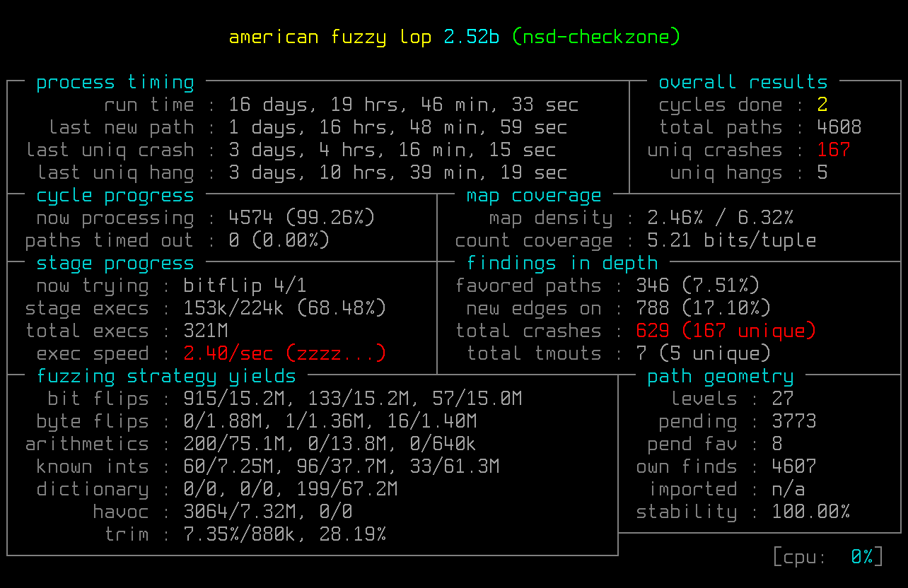The height and width of the screenshot is (588, 908).
Task: Click total tmouts value 7 (5 unique)
Action: point(704,354)
